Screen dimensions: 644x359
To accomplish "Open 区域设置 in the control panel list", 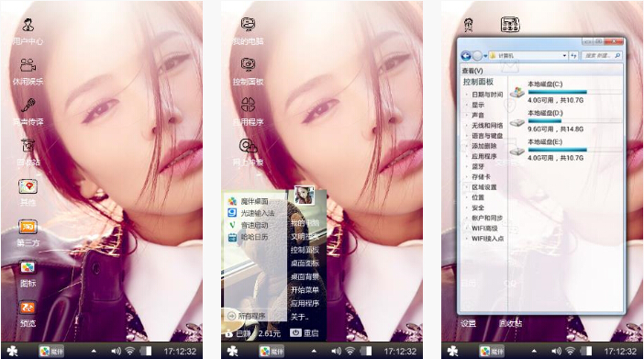I will (x=484, y=187).
